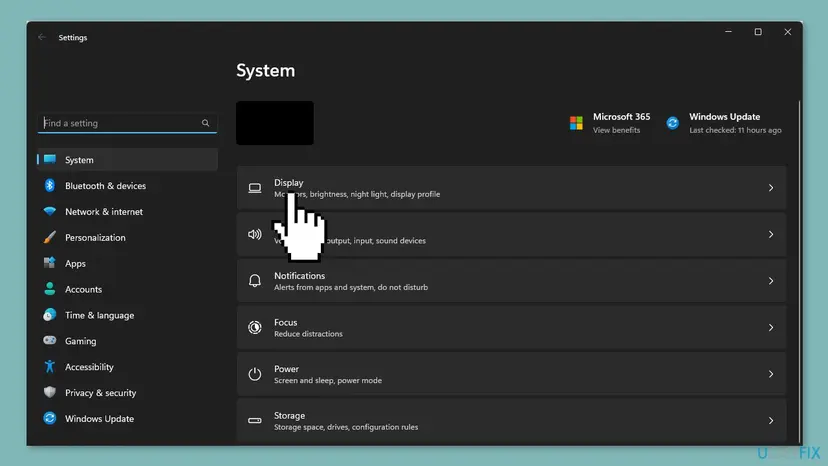Click the Power icon
This screenshot has width=828, height=466.
coord(255,374)
